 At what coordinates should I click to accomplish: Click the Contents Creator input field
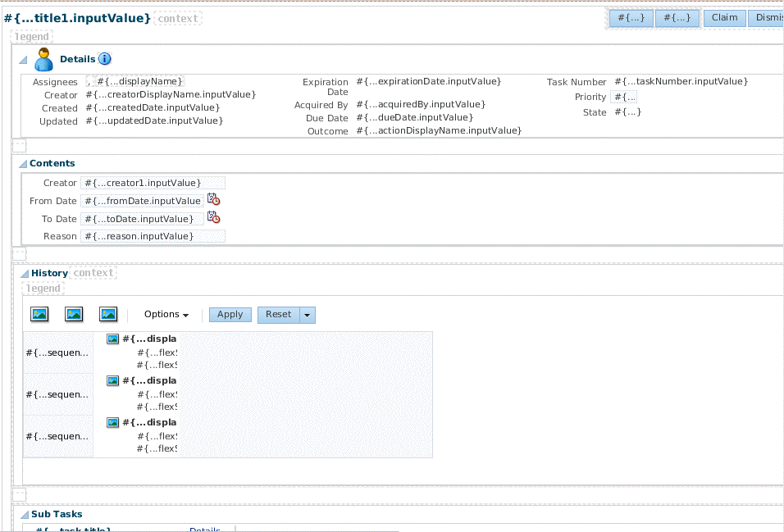(153, 183)
